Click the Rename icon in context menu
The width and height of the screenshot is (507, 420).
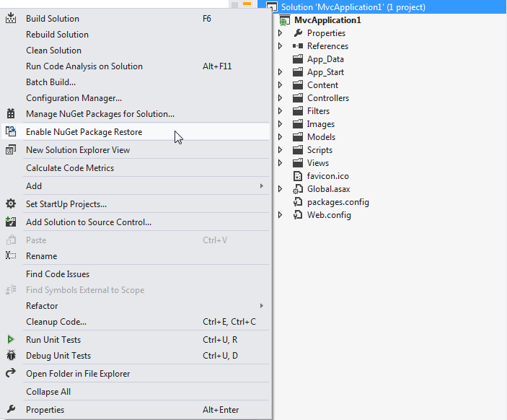pos(11,255)
